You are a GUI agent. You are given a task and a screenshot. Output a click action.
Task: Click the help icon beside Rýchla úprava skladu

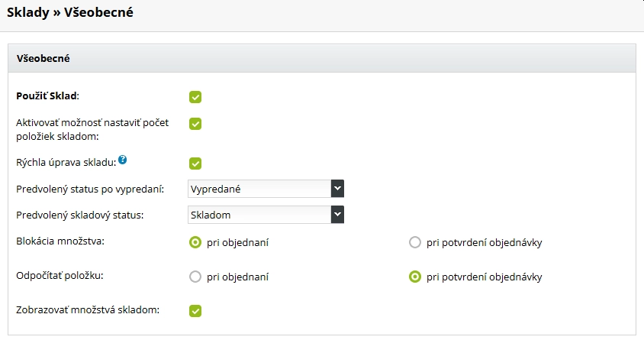point(122,160)
